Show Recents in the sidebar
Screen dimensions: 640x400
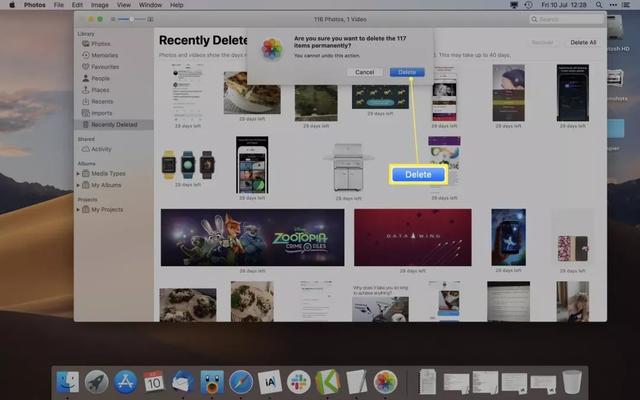click(102, 101)
